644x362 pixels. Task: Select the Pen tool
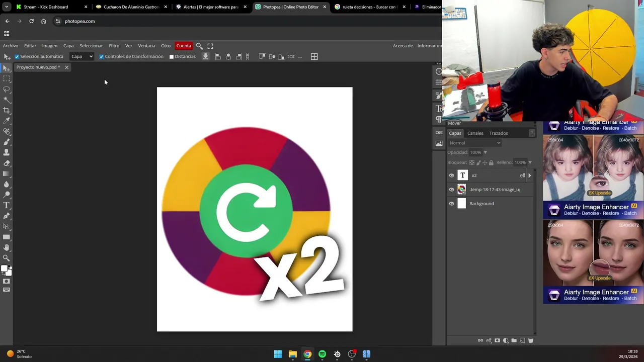point(7,216)
